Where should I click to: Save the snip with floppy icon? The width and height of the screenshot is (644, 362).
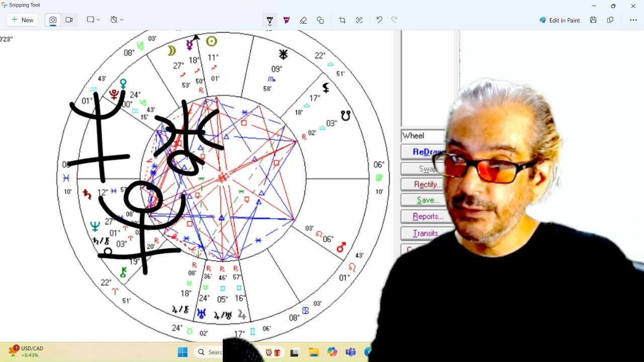click(593, 20)
